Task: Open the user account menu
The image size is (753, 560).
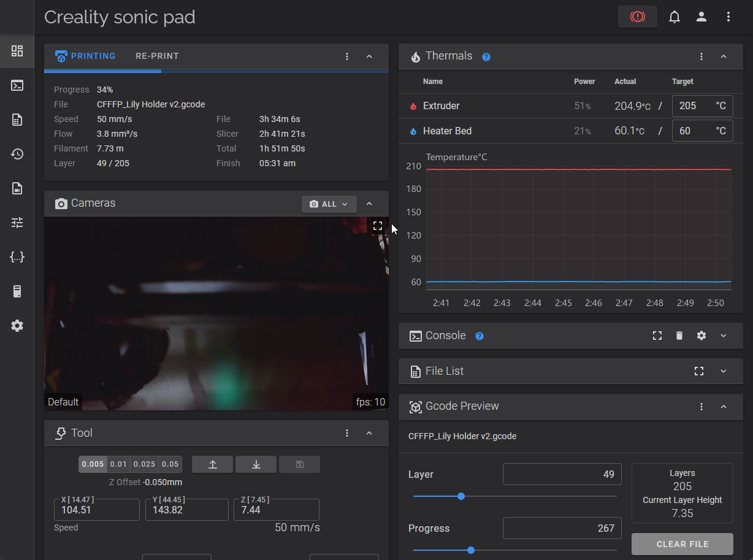Action: [x=701, y=17]
